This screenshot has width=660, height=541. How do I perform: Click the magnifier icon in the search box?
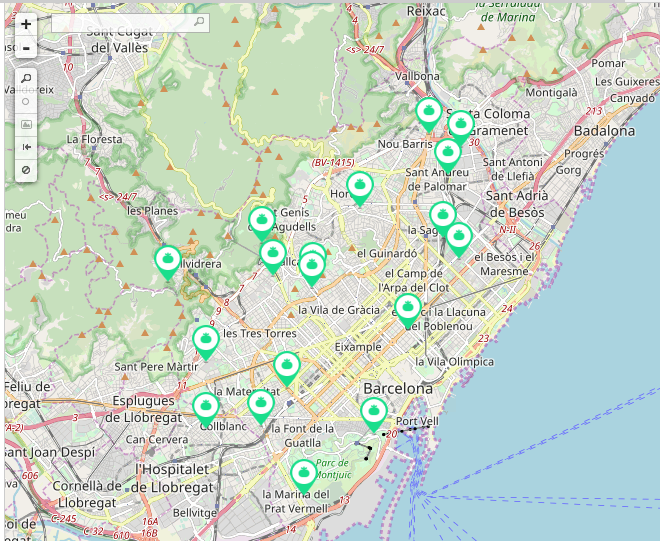199,22
